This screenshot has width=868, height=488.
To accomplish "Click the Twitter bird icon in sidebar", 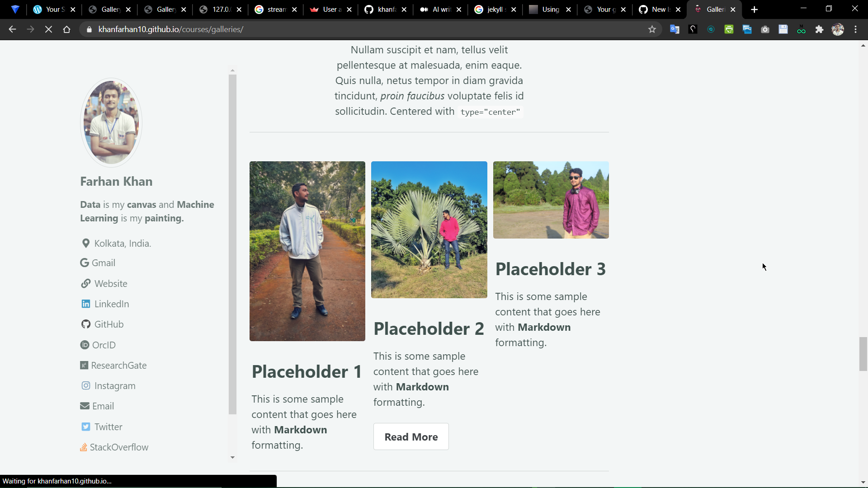I will (x=85, y=427).
